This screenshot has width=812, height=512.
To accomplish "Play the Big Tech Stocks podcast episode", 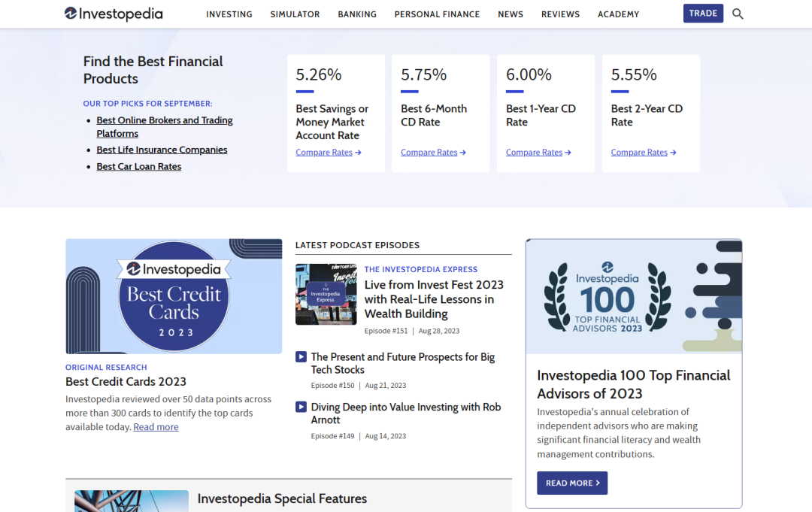I will coord(301,357).
